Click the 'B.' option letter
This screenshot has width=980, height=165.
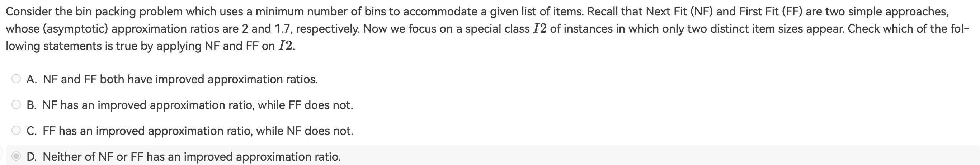(32, 105)
